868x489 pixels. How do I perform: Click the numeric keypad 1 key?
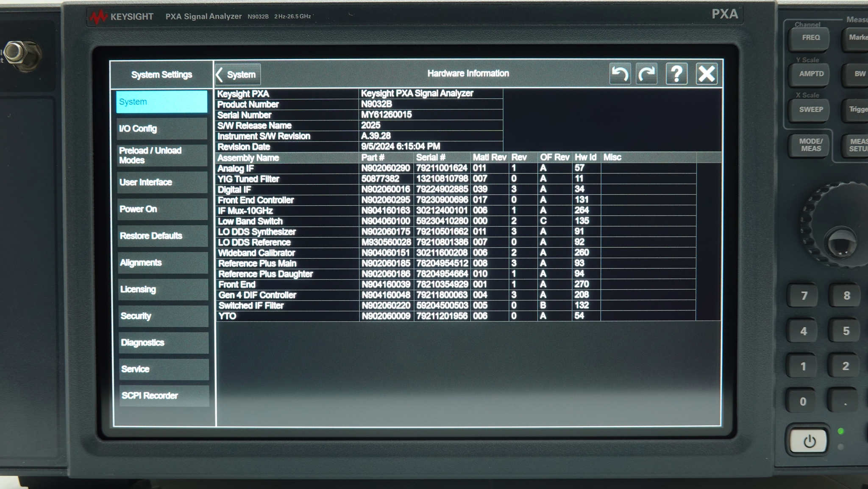[803, 366]
